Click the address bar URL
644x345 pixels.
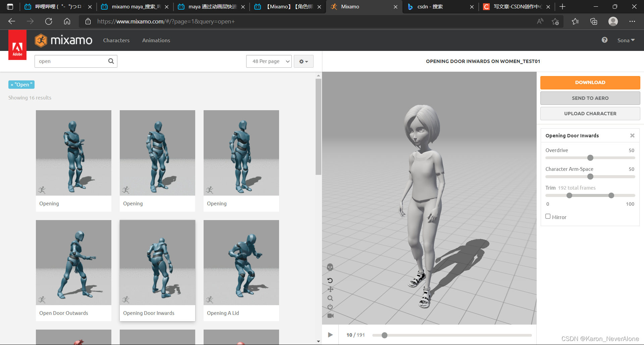(x=166, y=21)
